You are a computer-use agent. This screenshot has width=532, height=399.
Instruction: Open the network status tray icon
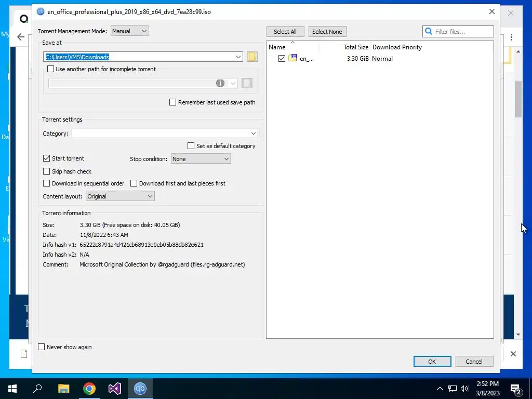(453, 389)
